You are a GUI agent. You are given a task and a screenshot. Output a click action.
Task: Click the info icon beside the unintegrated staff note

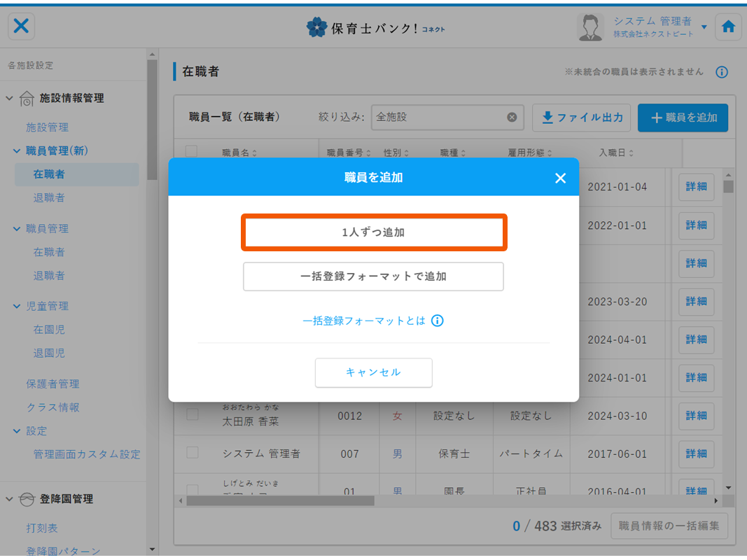(722, 72)
